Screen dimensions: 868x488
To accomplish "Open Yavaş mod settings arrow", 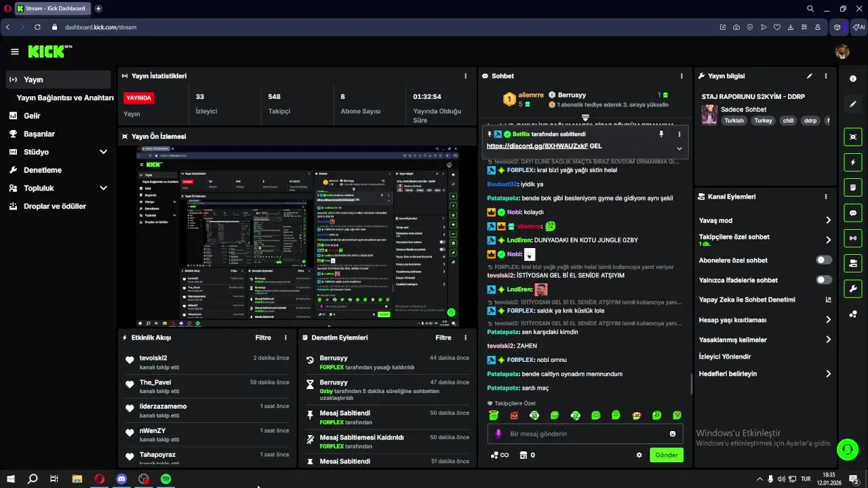I will pyautogui.click(x=828, y=220).
